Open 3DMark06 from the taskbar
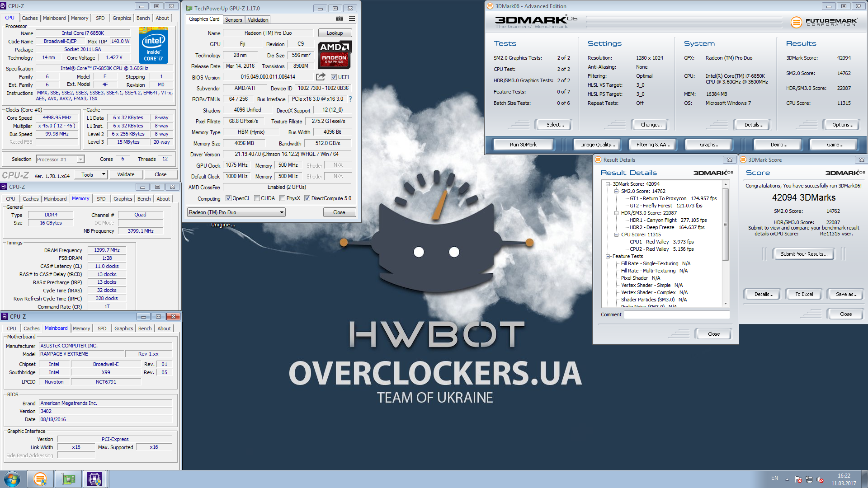The image size is (868, 488). (40, 479)
